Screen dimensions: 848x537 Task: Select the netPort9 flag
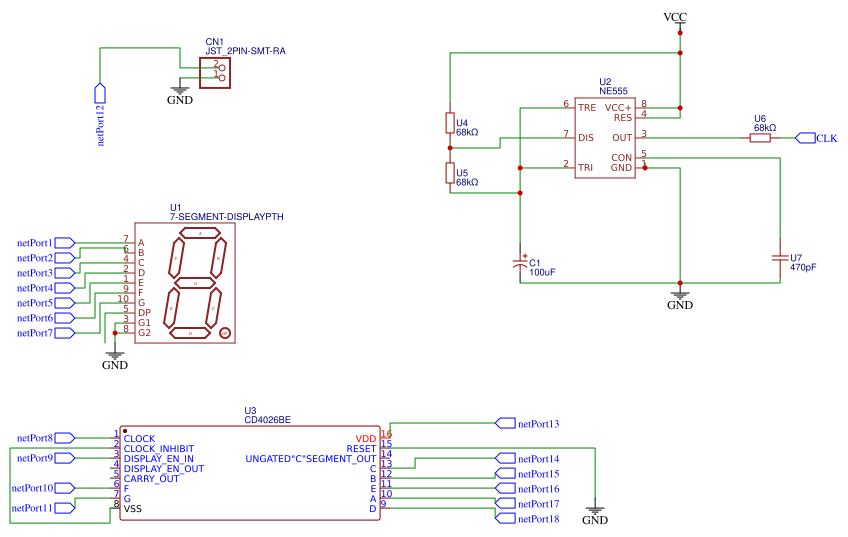tap(46, 458)
